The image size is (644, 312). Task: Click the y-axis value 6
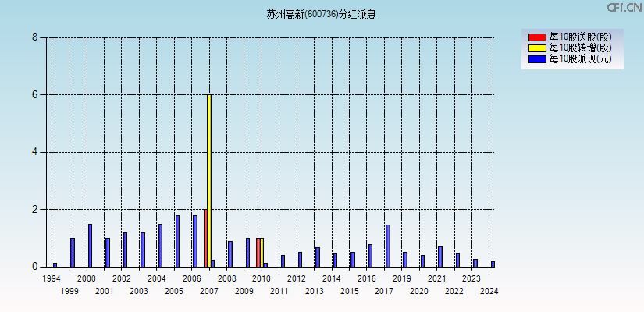tap(34, 95)
